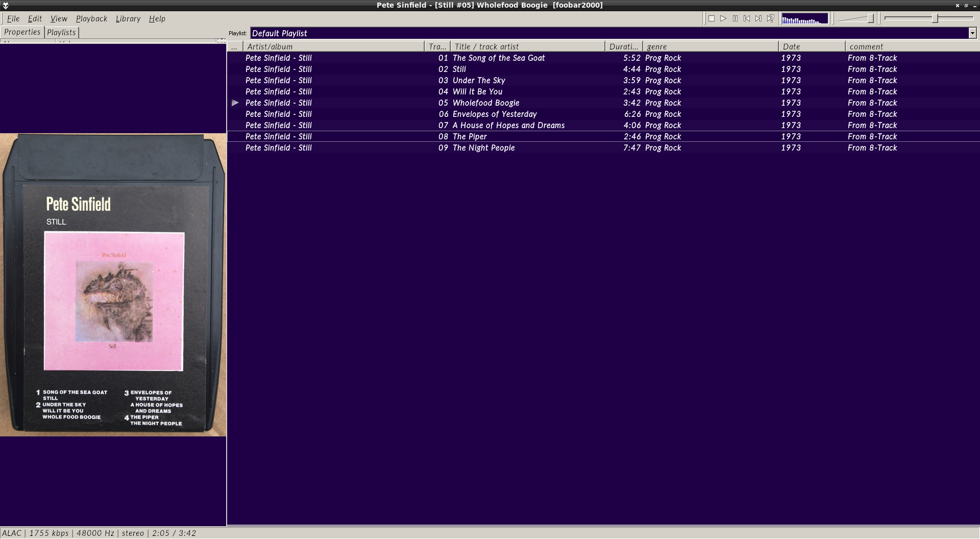Select track Under The Sky
This screenshot has width=980, height=539.
[603, 80]
